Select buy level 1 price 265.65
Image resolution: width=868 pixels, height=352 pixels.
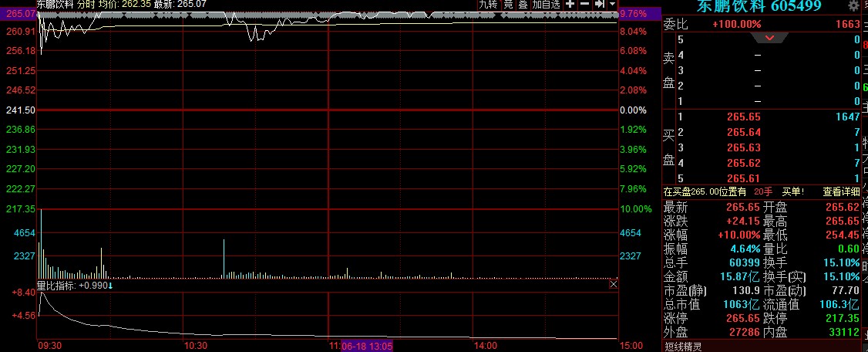[x=743, y=117]
